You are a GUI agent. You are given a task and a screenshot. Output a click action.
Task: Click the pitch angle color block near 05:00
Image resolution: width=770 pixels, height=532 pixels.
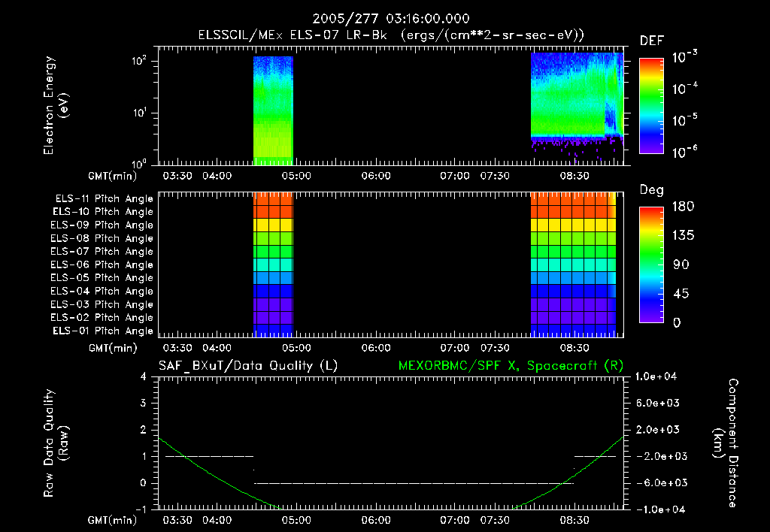point(273,265)
